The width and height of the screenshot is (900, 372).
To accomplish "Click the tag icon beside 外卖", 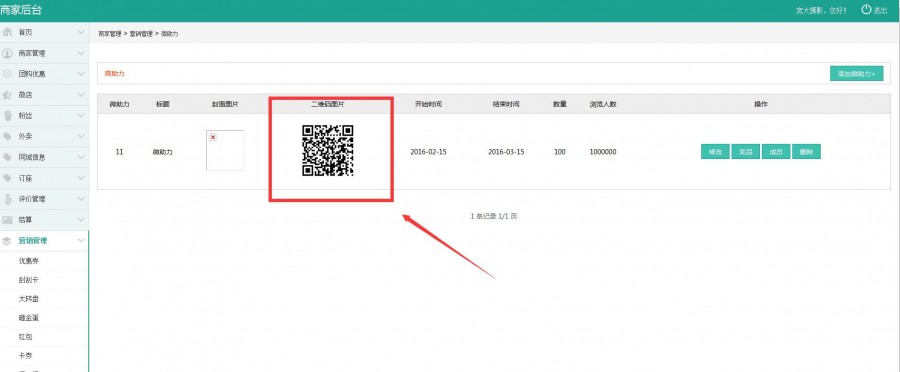I will click(x=7, y=137).
